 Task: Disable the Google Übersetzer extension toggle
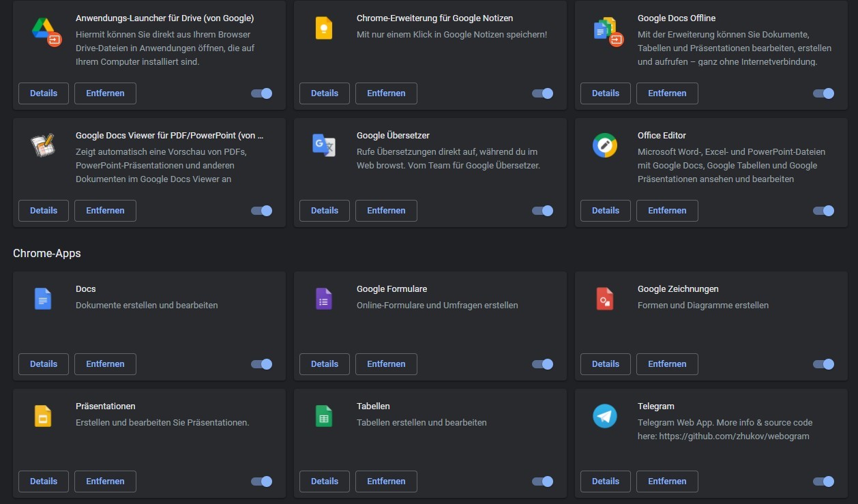pos(543,211)
